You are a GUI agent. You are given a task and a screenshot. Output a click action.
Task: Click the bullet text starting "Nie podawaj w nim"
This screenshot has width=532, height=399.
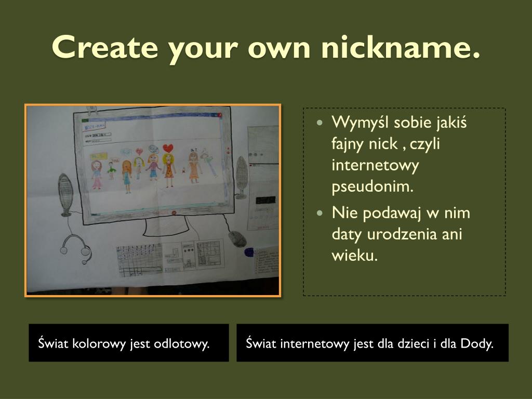point(401,234)
